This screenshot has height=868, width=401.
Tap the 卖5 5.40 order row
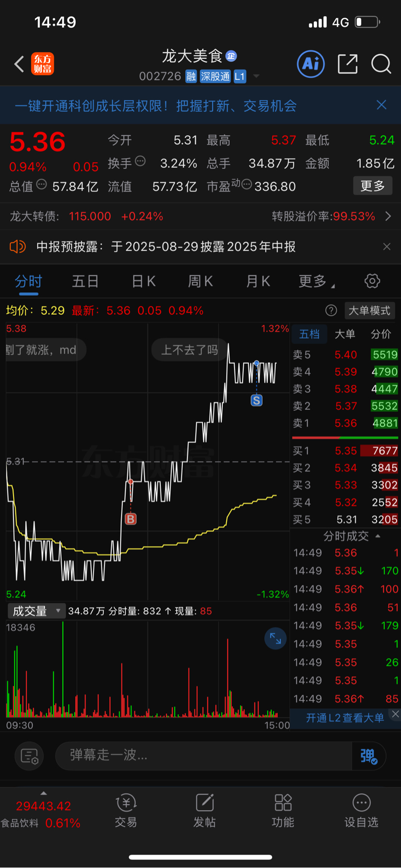(x=345, y=355)
